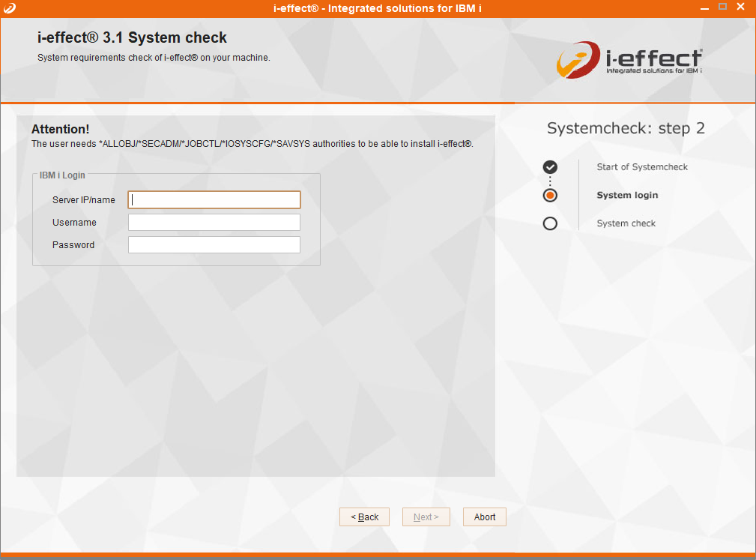This screenshot has height=560, width=756.
Task: Click the "Attention!" warning heading
Action: coord(60,130)
